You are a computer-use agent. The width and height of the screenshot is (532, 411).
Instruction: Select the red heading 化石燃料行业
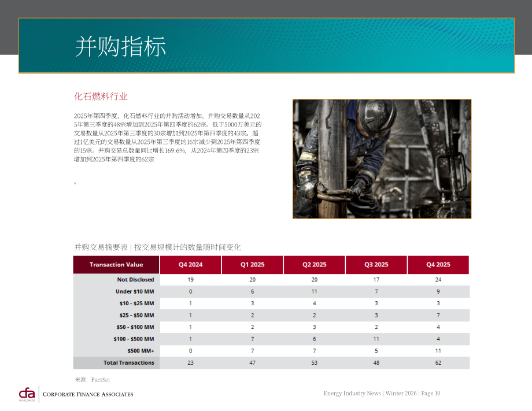click(x=101, y=97)
